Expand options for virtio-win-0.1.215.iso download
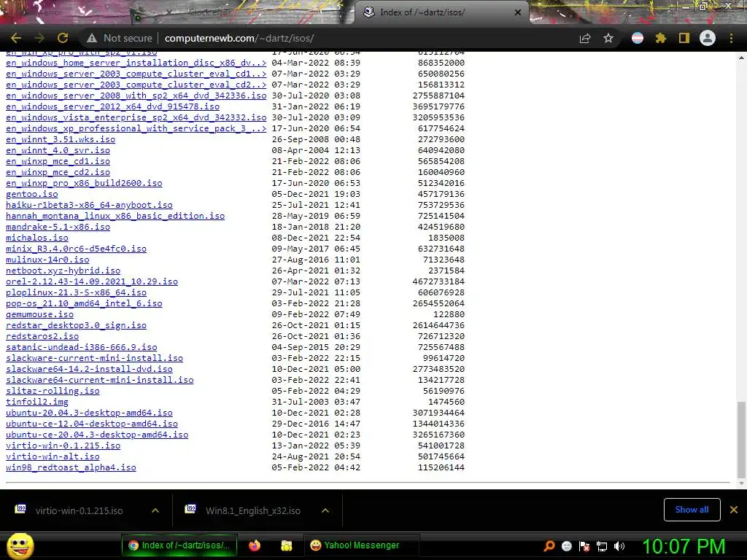 tap(155, 510)
